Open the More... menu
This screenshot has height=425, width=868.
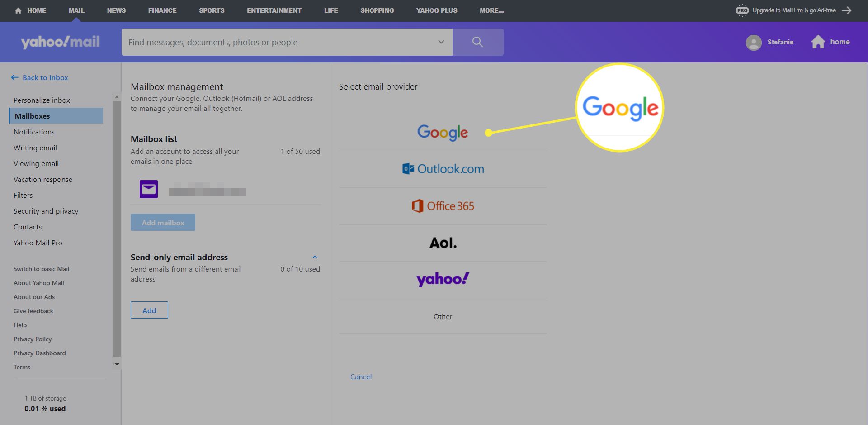(x=491, y=10)
